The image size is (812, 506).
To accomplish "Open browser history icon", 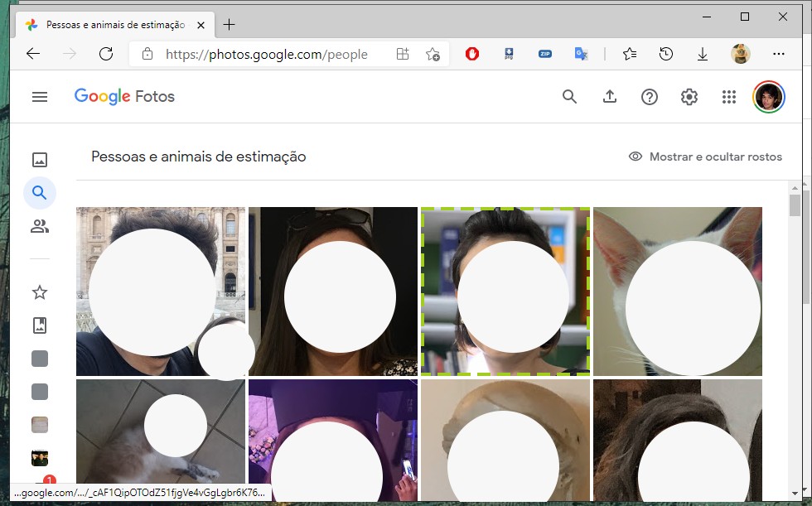I will (x=666, y=54).
